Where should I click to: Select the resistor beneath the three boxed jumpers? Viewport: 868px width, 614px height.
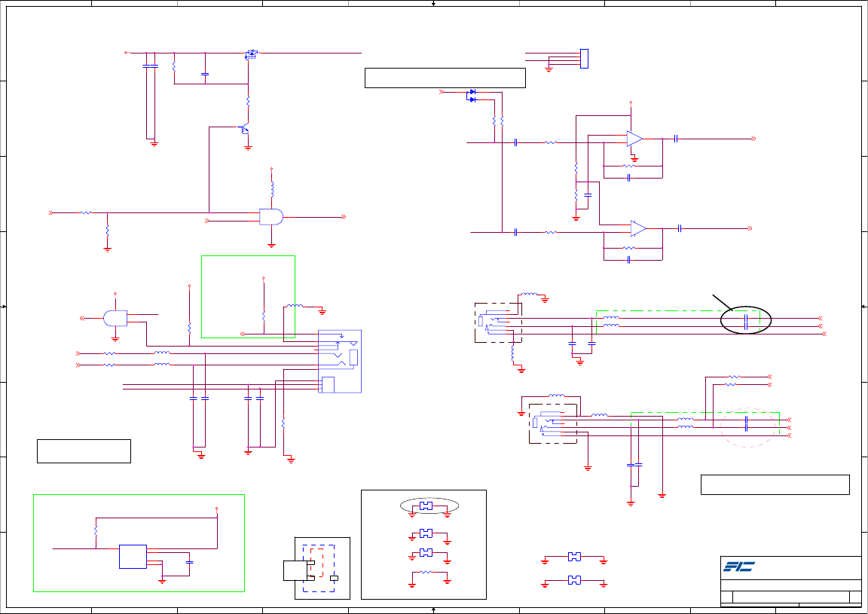tap(426, 572)
